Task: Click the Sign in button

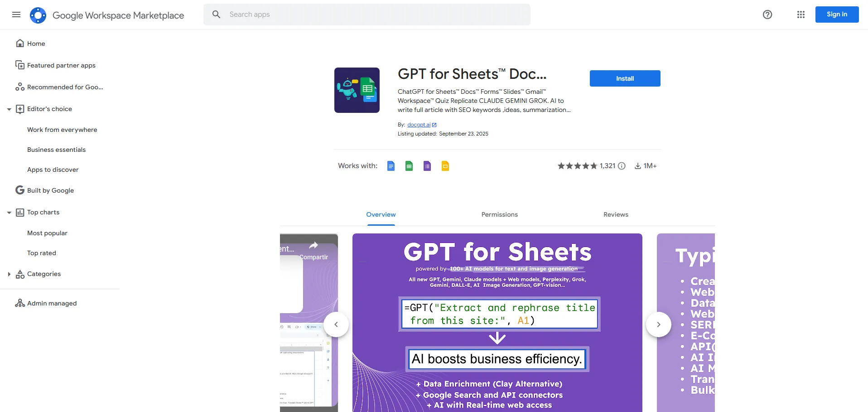Action: (837, 15)
